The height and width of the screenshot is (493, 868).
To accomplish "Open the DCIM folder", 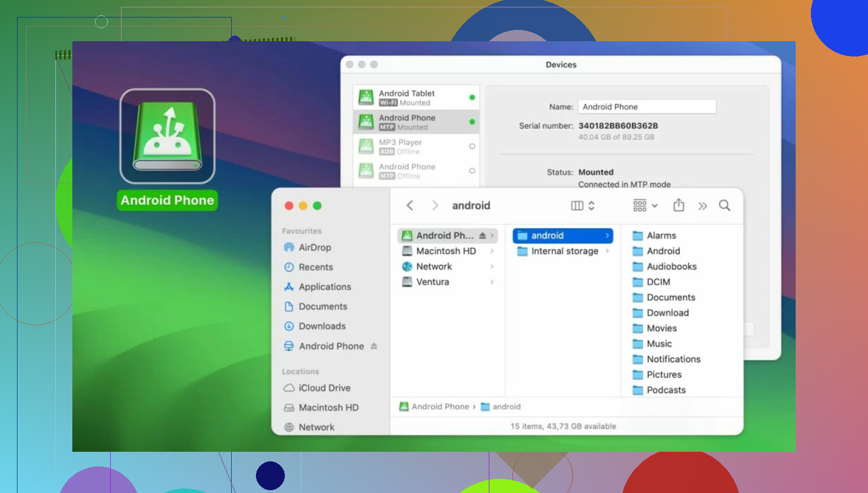I will [652, 282].
